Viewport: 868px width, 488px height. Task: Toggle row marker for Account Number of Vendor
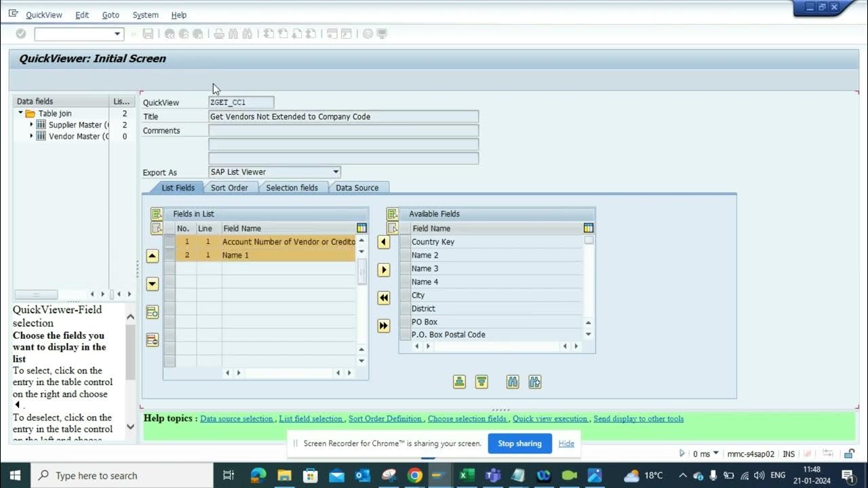click(x=170, y=242)
